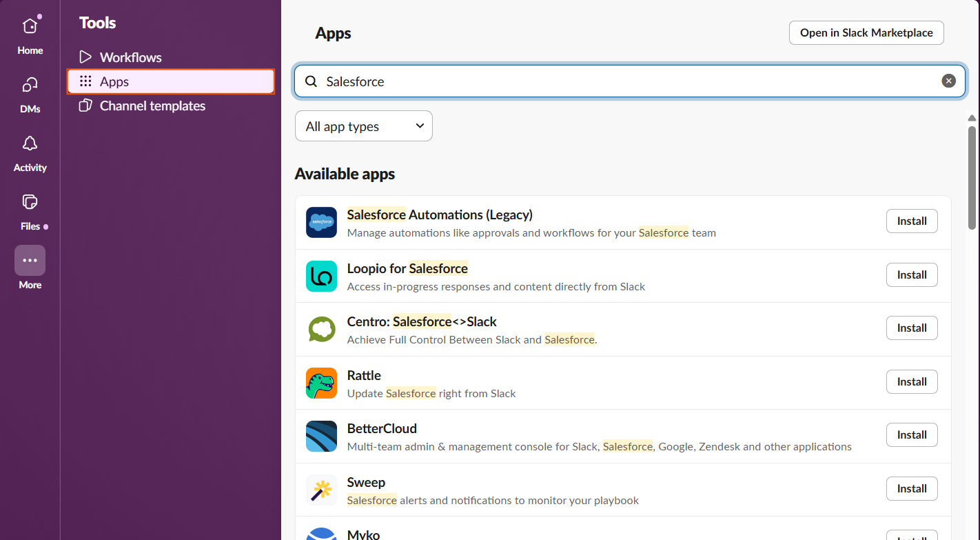
Task: Click the BetterCloud app icon
Action: point(321,436)
